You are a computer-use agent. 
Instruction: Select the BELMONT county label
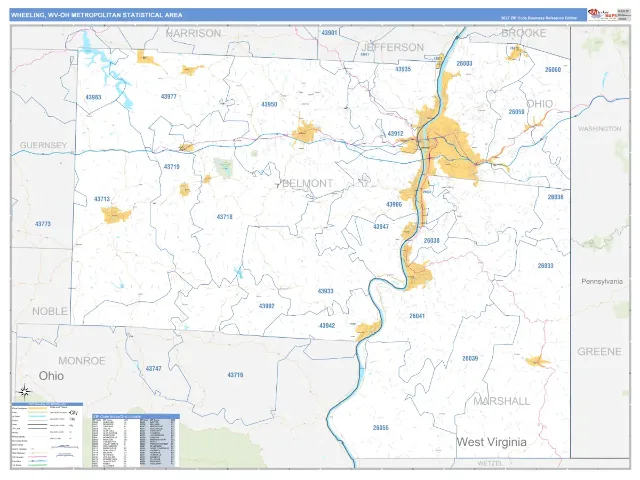click(308, 184)
